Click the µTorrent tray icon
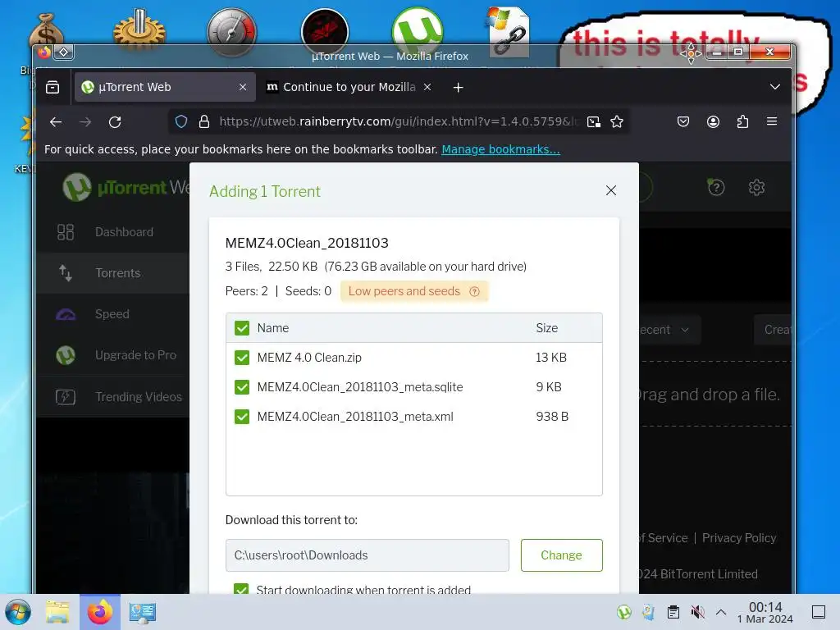Image resolution: width=840 pixels, height=630 pixels. point(623,612)
